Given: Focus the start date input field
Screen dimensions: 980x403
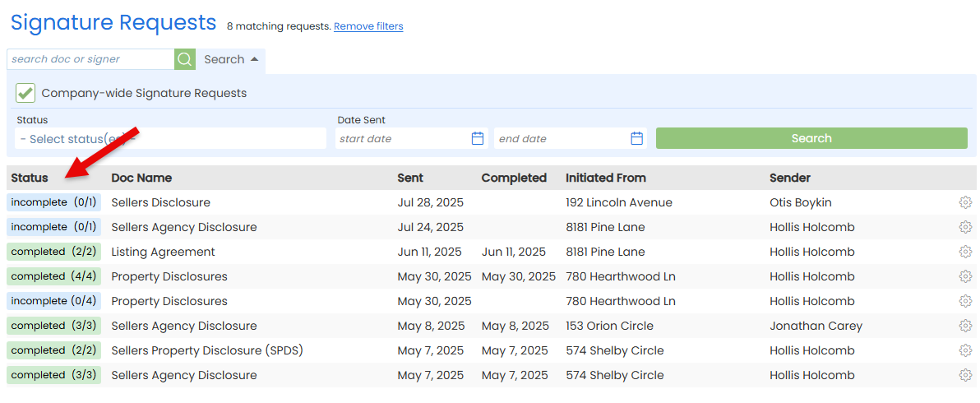Looking at the screenshot, I should (403, 139).
